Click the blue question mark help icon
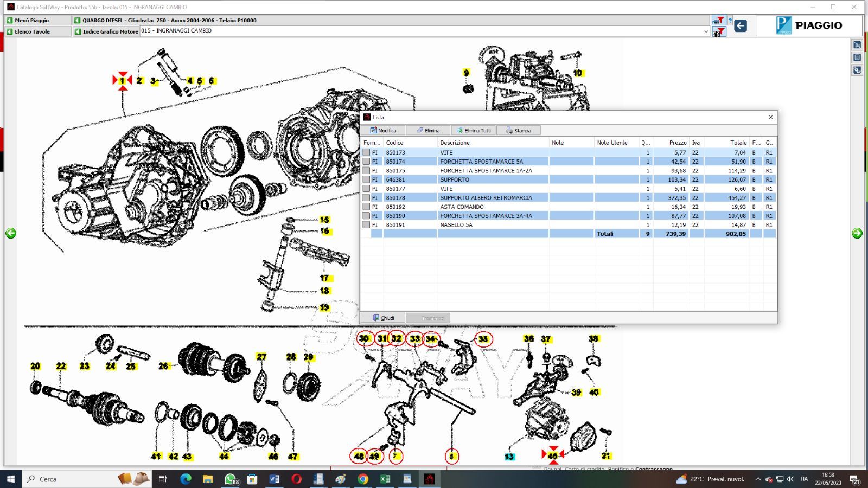The width and height of the screenshot is (868, 488). tap(730, 21)
